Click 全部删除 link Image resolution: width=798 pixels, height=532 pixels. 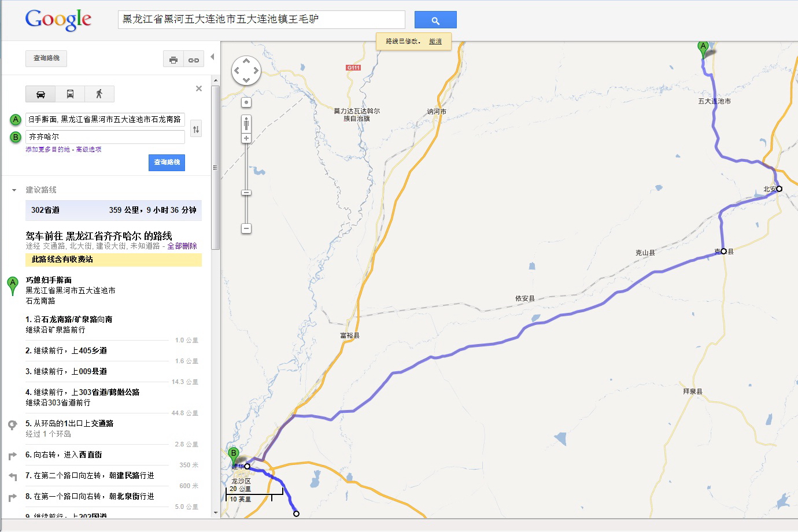(182, 246)
